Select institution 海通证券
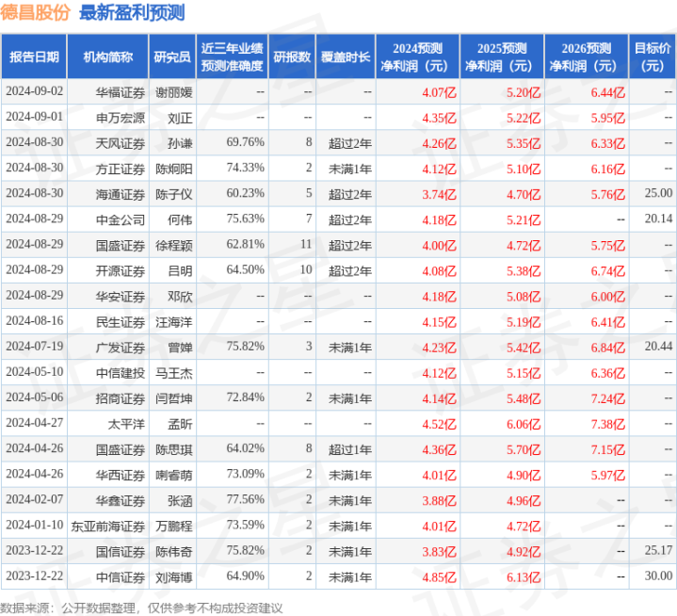This screenshot has width=677, height=616. point(121,194)
